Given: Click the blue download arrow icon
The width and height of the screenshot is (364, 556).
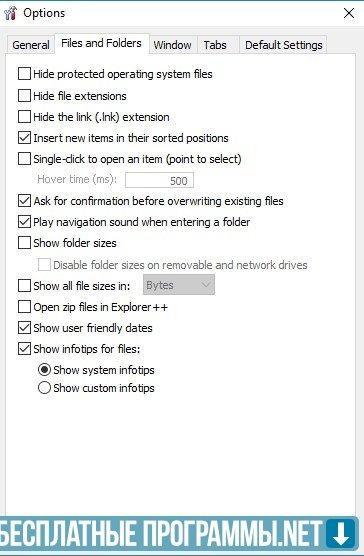Looking at the screenshot, I should coord(342,535).
